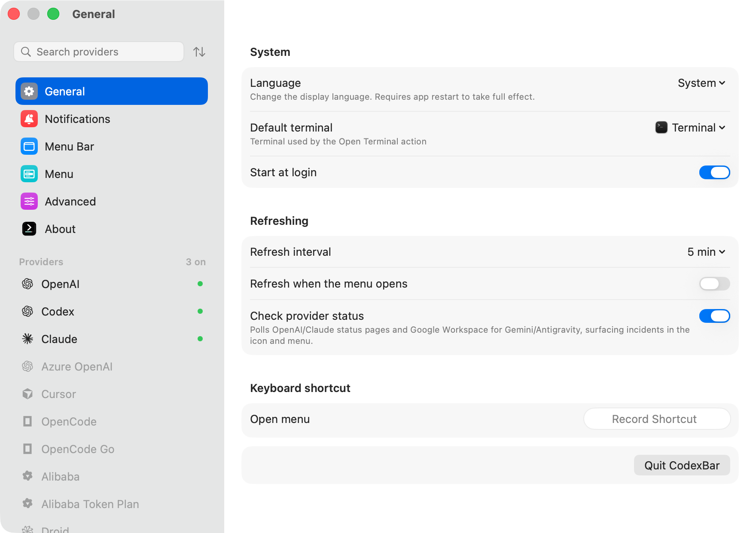The width and height of the screenshot is (756, 533).
Task: Click the green fullscreen window button
Action: 53,14
